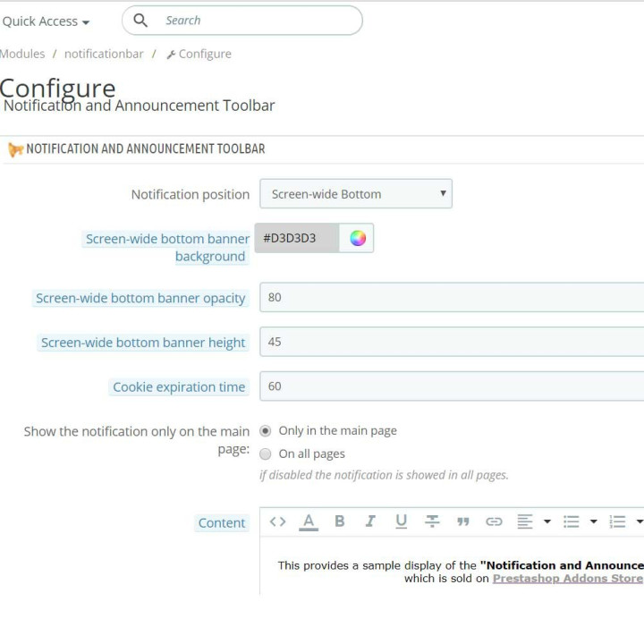644x644 pixels.
Task: Expand the text alignment dropdown arrow
Action: (x=547, y=521)
